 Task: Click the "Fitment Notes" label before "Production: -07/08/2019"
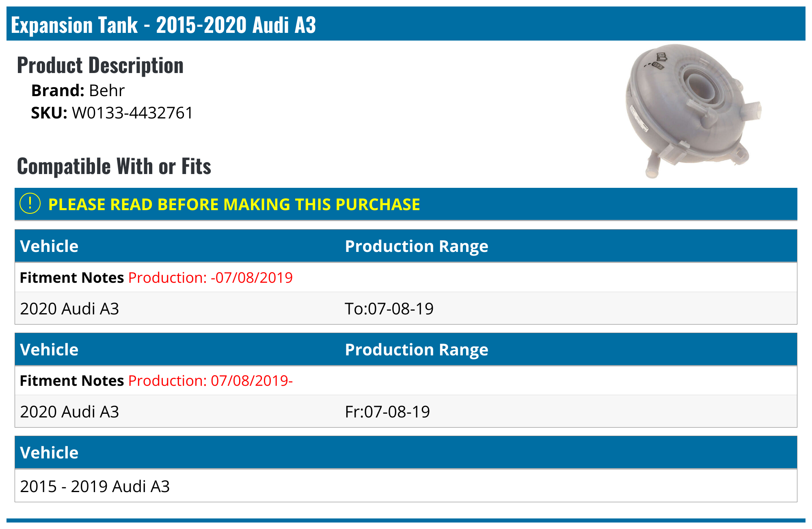coord(72,277)
